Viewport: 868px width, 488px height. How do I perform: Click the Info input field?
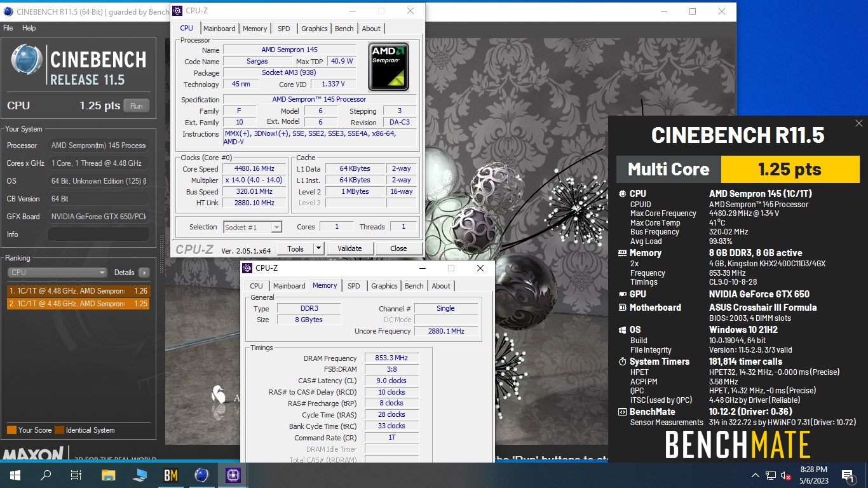coord(98,234)
